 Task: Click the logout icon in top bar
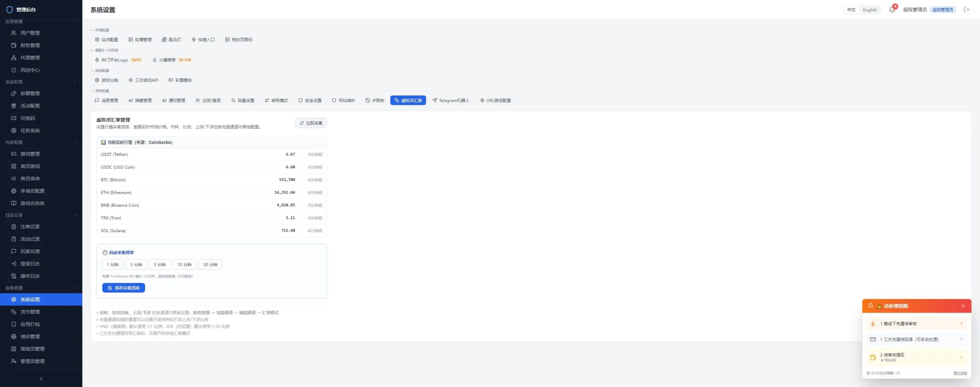coord(967,10)
